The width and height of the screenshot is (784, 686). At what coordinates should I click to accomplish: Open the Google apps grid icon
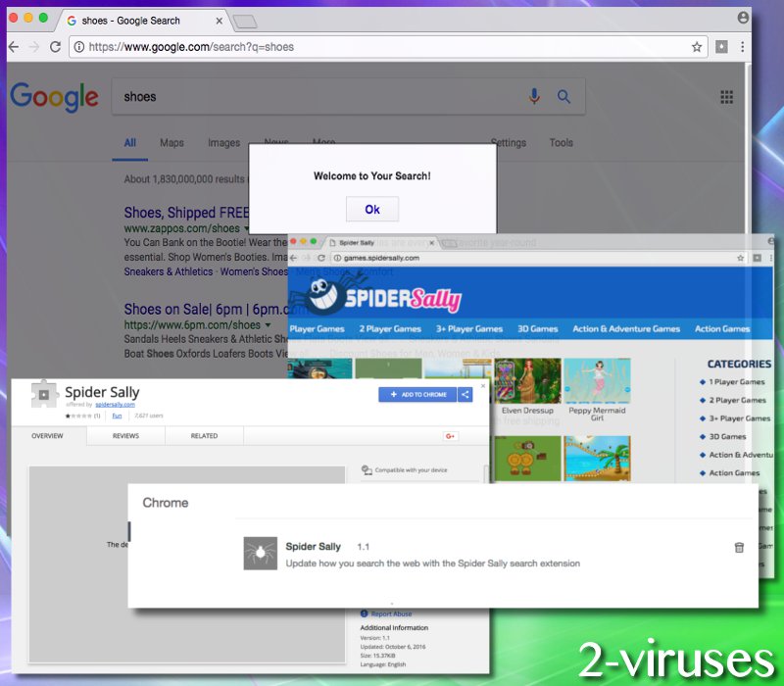click(726, 96)
